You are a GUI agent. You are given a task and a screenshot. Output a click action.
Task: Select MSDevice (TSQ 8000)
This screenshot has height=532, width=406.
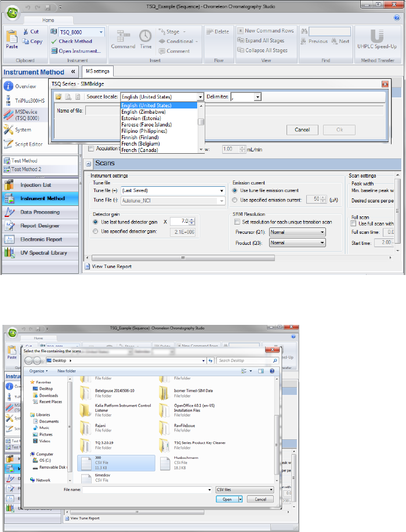coord(22,115)
